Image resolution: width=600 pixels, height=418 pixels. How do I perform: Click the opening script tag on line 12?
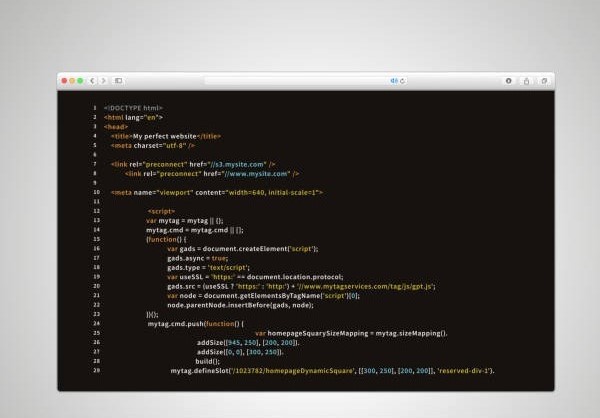point(161,211)
